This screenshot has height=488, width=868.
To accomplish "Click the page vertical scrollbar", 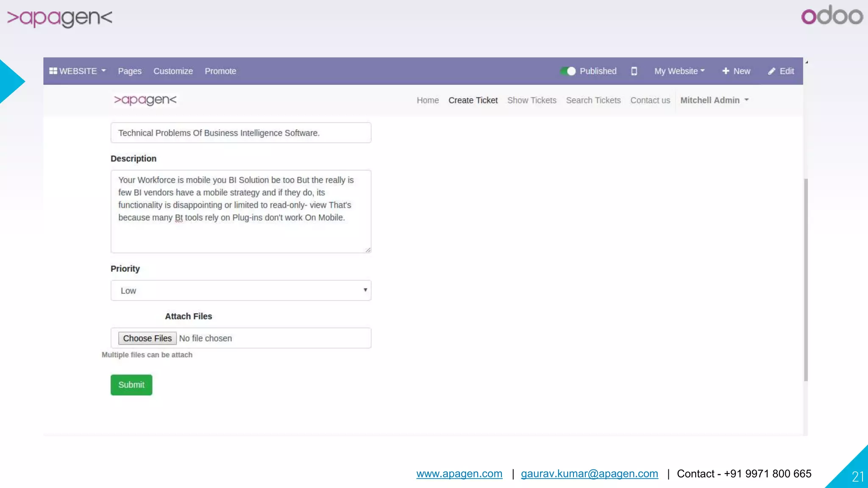I will (x=806, y=280).
